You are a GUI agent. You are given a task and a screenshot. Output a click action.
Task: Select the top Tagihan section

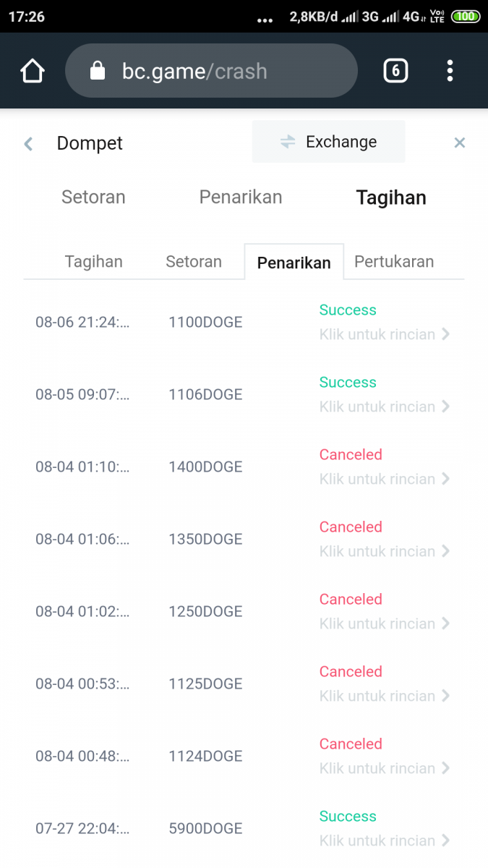[x=391, y=198]
